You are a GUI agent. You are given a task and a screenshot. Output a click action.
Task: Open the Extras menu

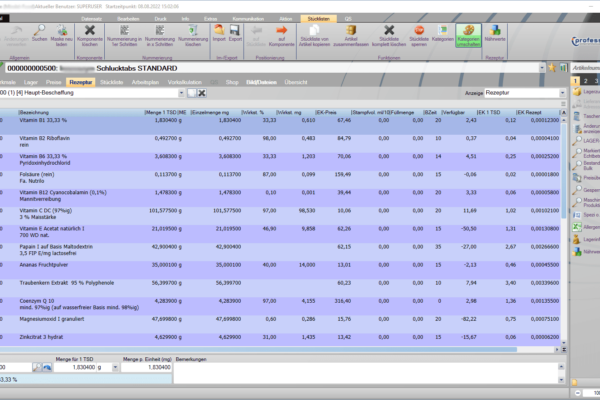pos(210,19)
